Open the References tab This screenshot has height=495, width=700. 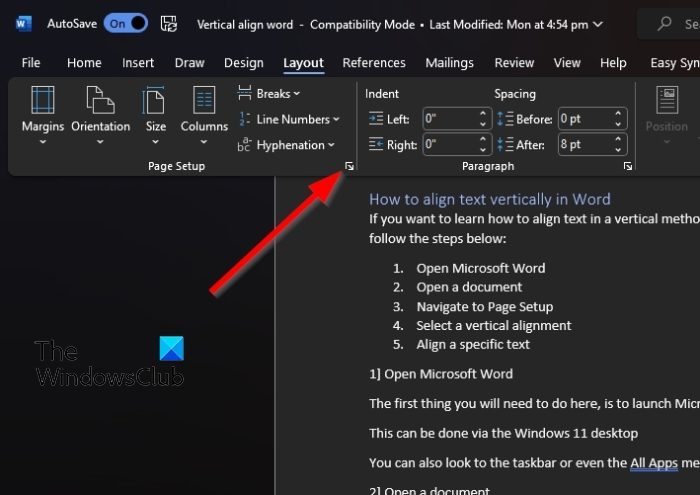coord(374,63)
